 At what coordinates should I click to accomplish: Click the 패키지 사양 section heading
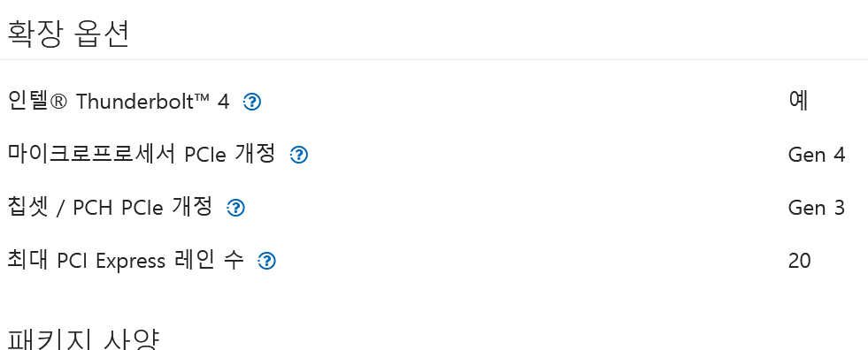[83, 339]
